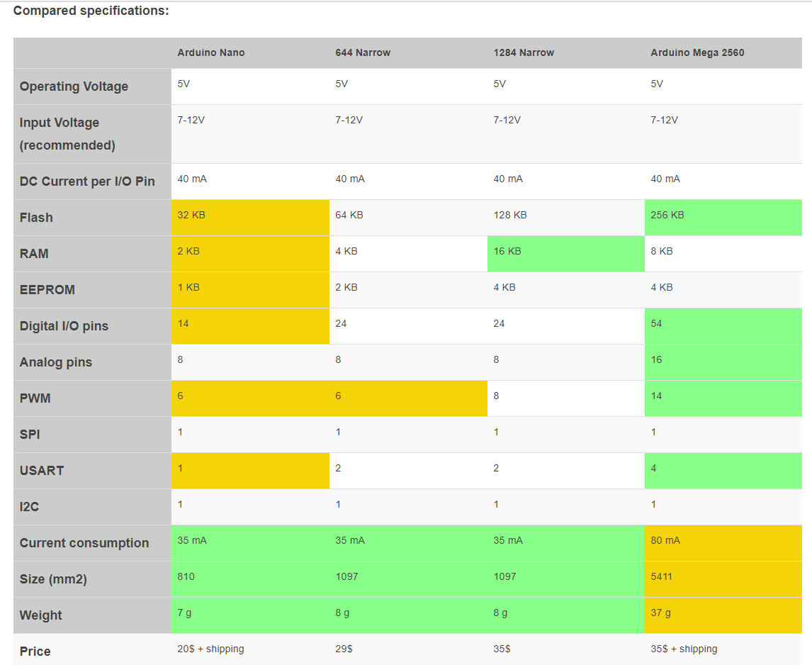This screenshot has height=665, width=812.
Task: Select the 5411 size cell
Action: pos(723,579)
